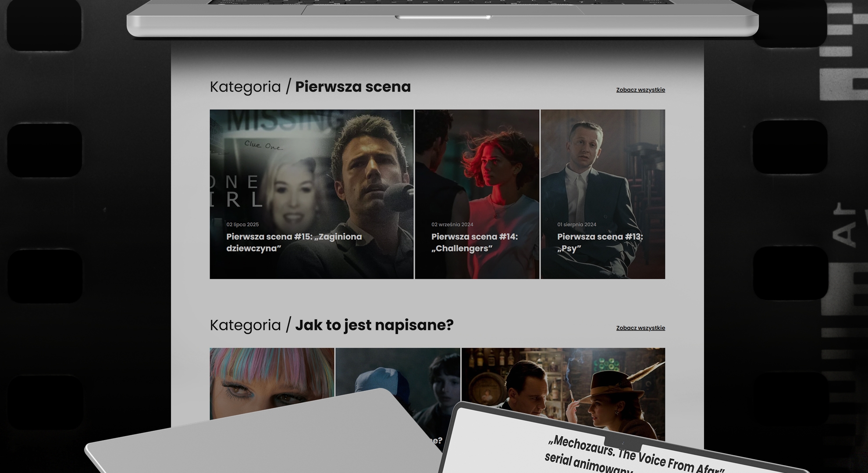The image size is (868, 473).
Task: Open article title "Pierwsza scena #13: Psy"
Action: [599, 242]
